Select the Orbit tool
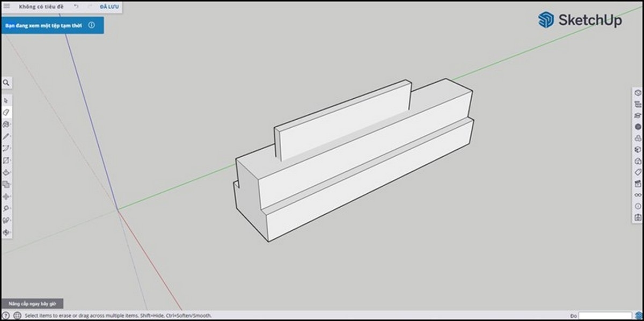This screenshot has width=644, height=321. [6, 232]
